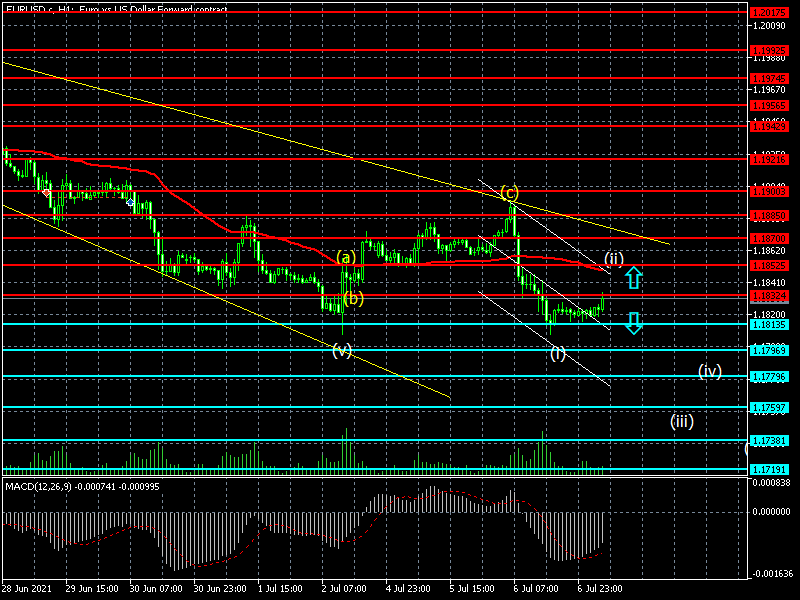Viewport: 800px width, 600px height.
Task: Select the white (iii) wave label
Action: [x=682, y=421]
